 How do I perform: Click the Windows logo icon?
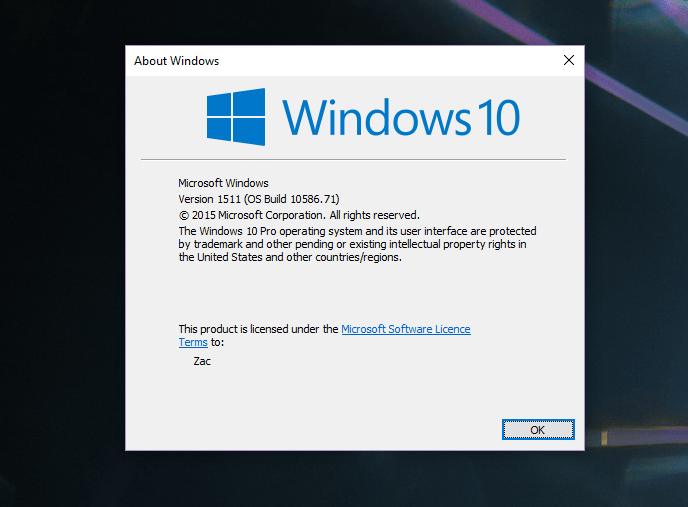(x=236, y=117)
